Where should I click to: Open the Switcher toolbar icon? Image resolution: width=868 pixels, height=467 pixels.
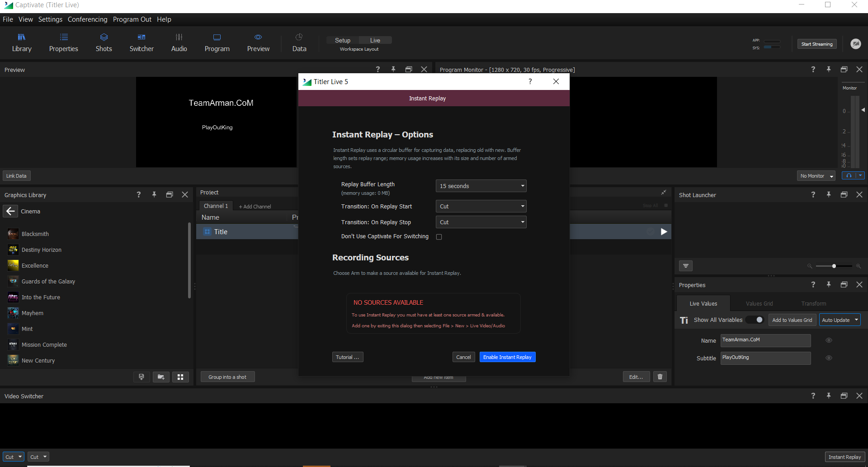coord(142,42)
